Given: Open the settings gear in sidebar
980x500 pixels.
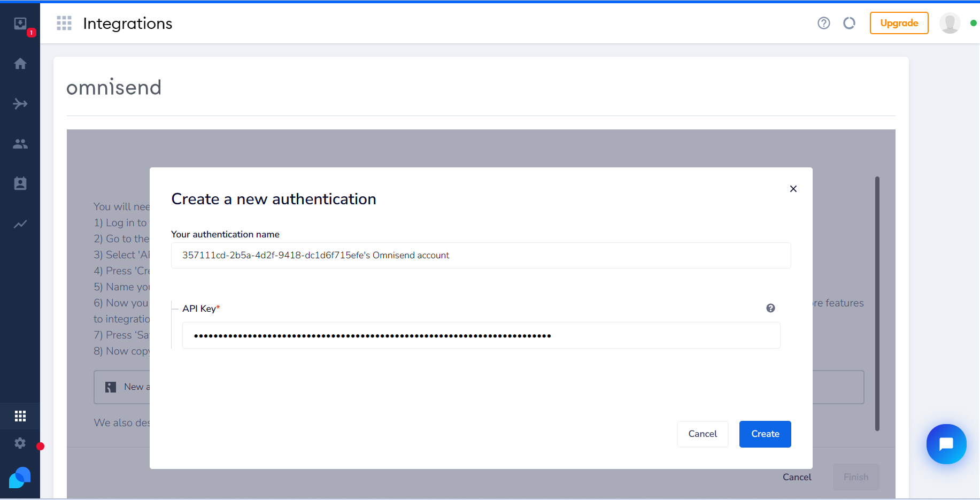Looking at the screenshot, I should point(20,443).
